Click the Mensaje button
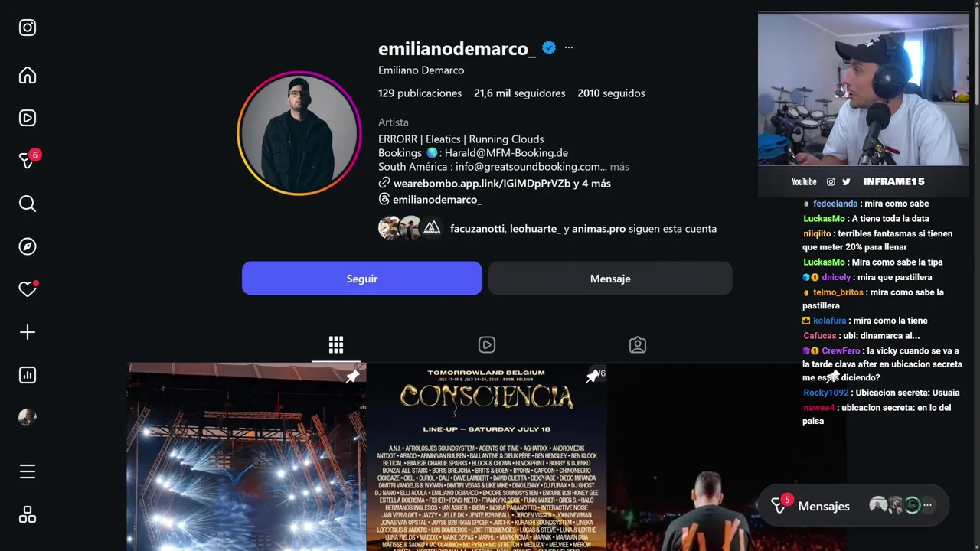 [x=610, y=279]
